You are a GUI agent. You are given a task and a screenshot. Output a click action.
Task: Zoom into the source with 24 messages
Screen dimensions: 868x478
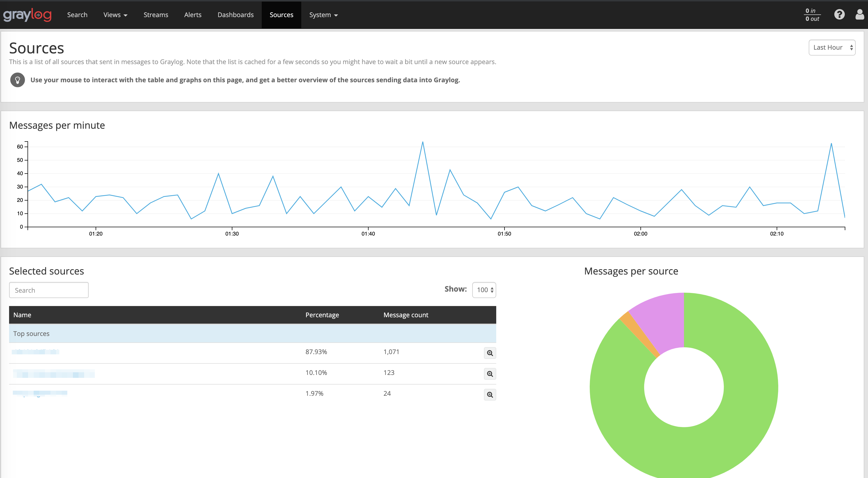tap(490, 394)
